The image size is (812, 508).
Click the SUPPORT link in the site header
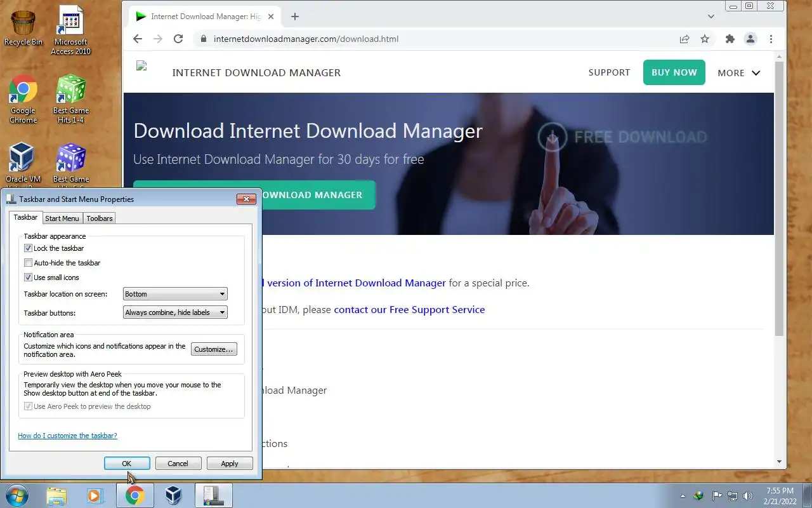click(609, 72)
